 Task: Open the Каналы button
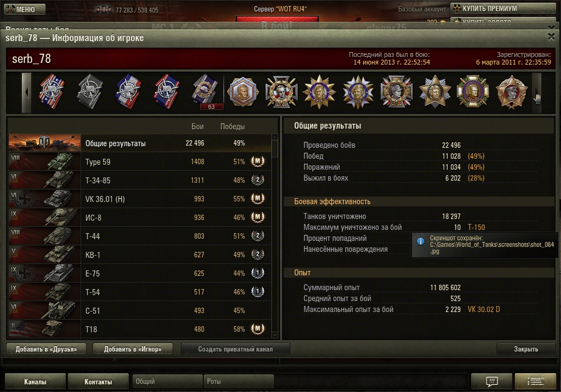tap(35, 382)
